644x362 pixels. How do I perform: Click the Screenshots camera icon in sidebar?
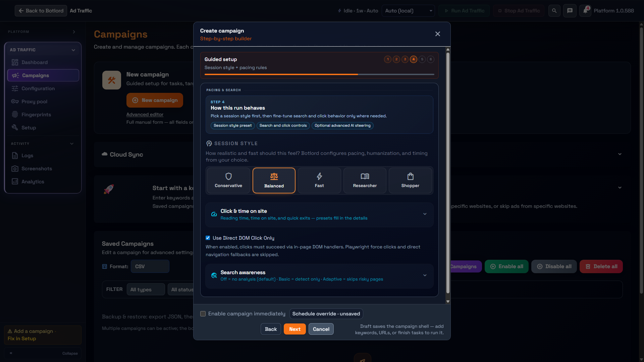(15, 169)
